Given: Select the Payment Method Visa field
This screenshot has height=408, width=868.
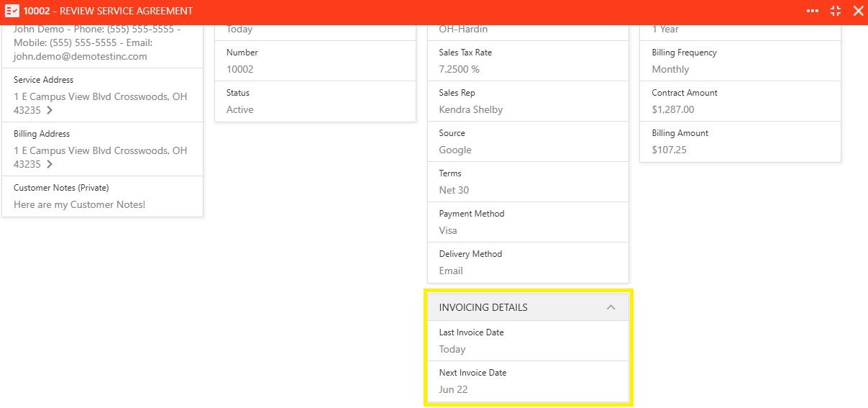Looking at the screenshot, I should click(x=529, y=222).
